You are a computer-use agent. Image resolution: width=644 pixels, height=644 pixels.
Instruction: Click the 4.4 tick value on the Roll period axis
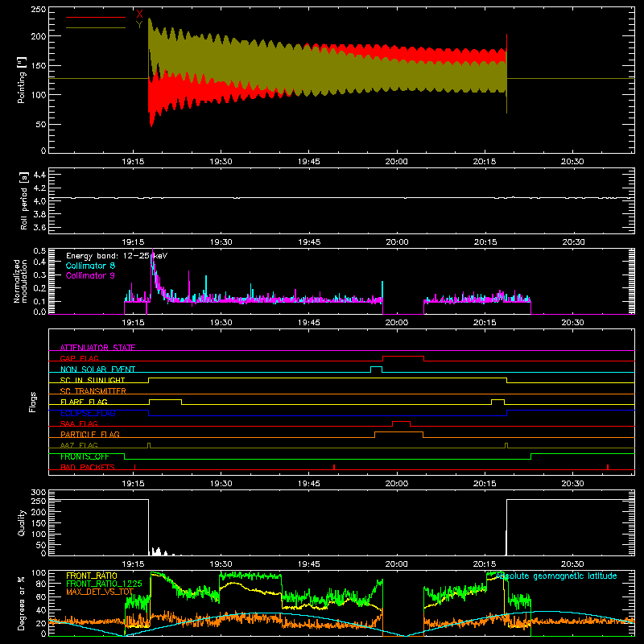[x=39, y=175]
